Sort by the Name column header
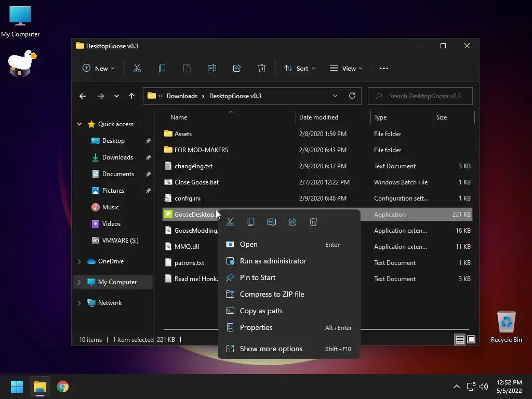 pyautogui.click(x=179, y=117)
